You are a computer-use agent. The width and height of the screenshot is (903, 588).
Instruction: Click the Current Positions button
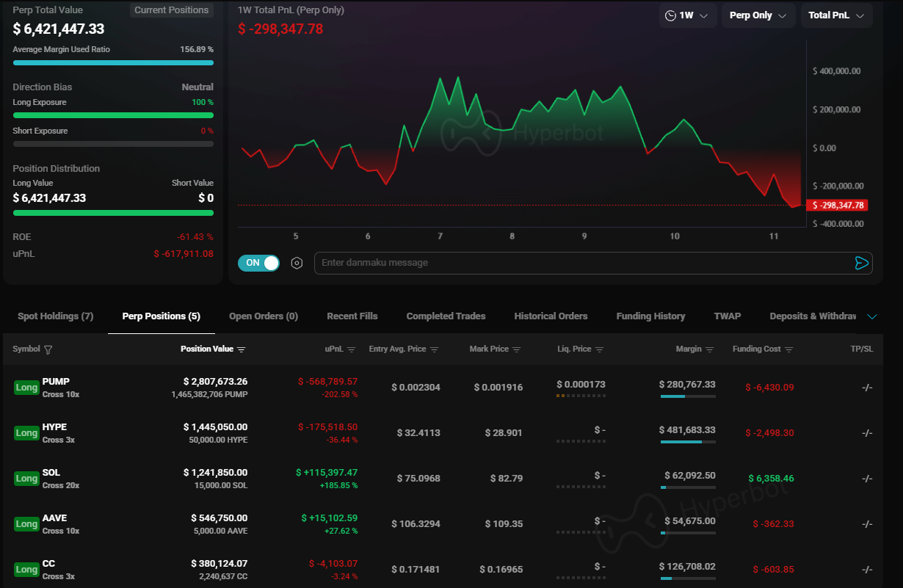[x=172, y=10]
